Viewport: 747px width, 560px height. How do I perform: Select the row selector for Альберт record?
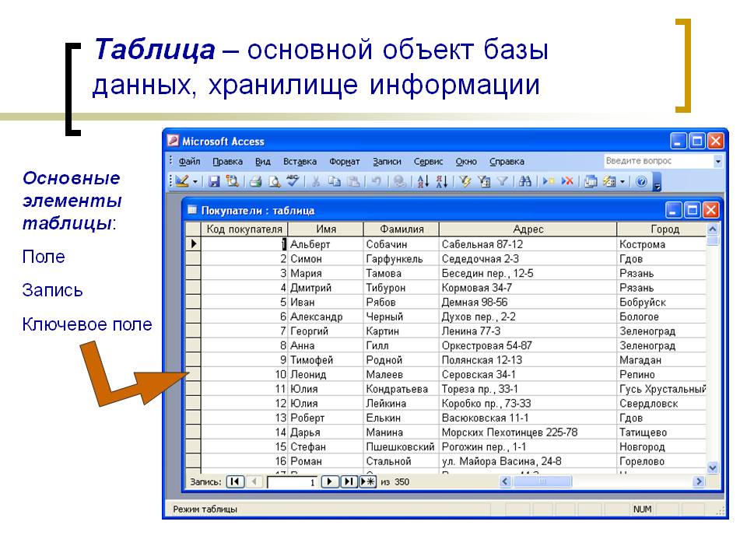click(x=192, y=244)
